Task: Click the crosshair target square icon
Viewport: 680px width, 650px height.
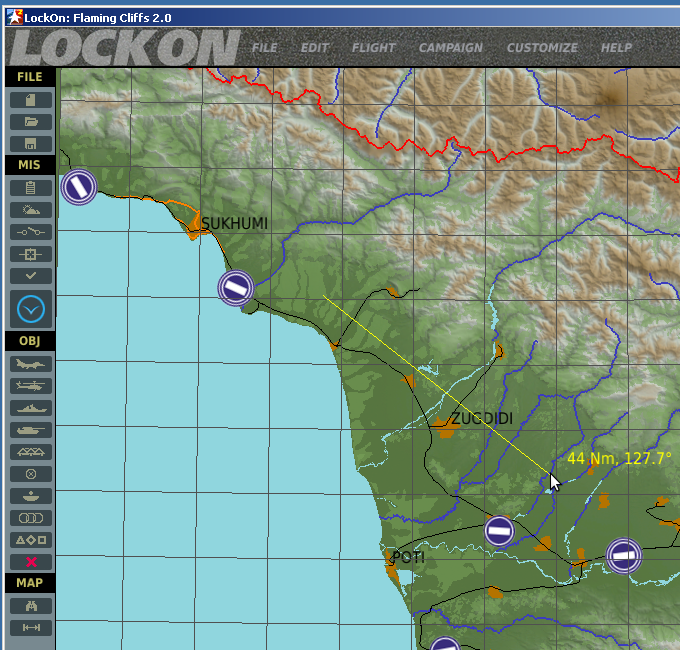Action: pos(31,254)
